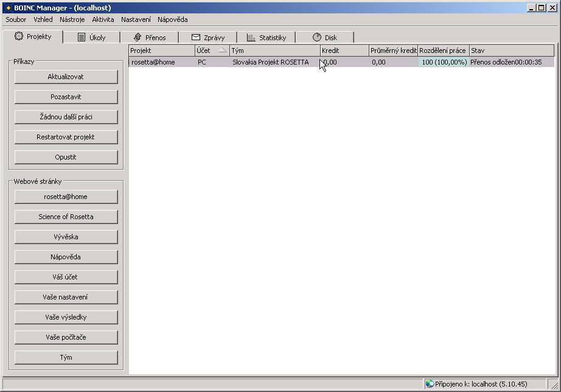
Task: Select the rosetta@home project cell
Action: (162, 62)
